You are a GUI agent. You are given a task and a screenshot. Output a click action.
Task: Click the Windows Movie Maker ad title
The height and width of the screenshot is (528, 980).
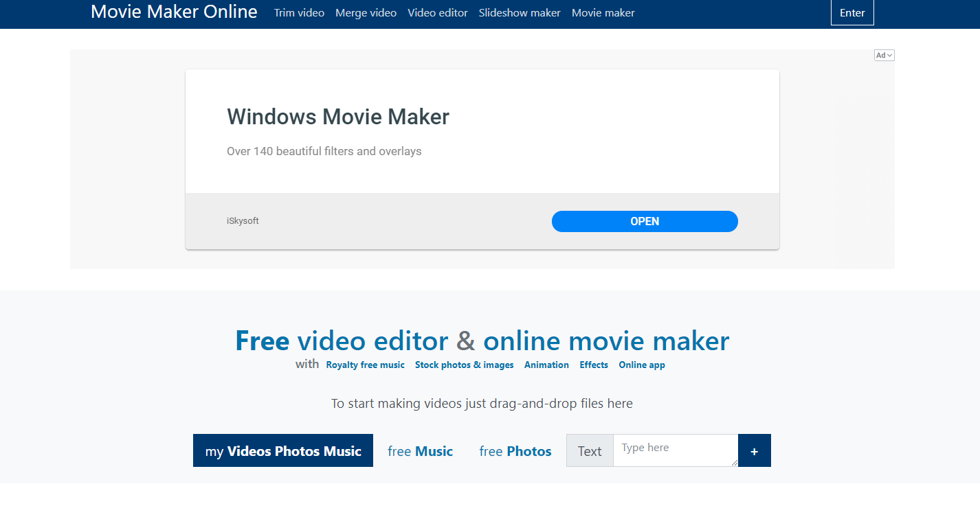click(x=338, y=117)
